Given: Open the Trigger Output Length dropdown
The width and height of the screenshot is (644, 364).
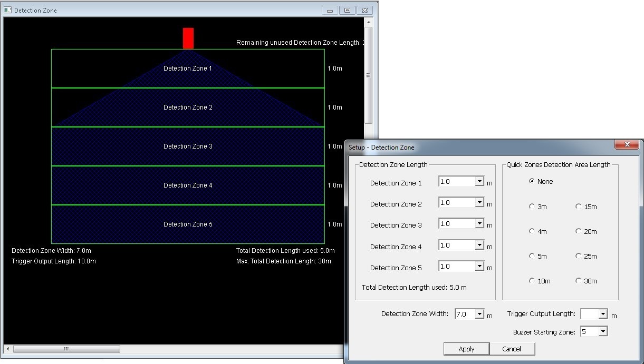Looking at the screenshot, I should 603,314.
